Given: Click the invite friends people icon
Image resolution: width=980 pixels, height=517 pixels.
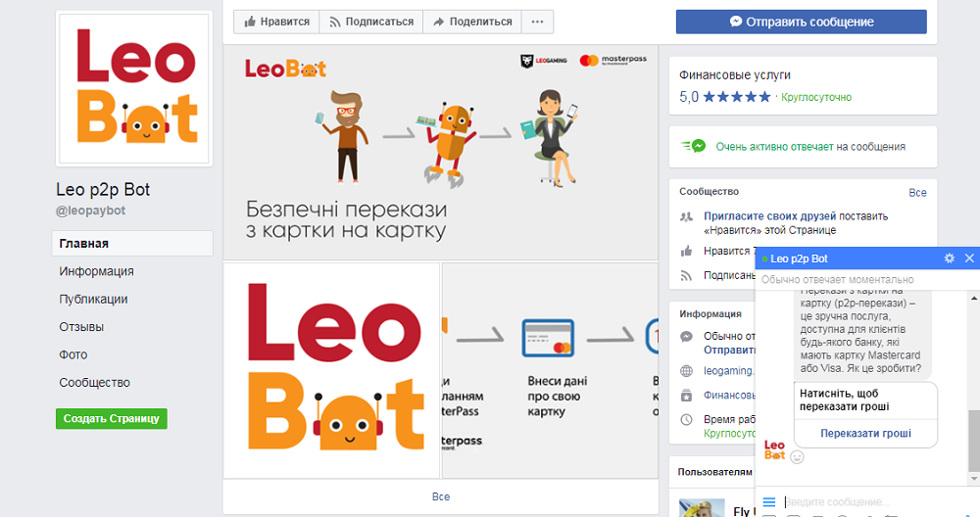Looking at the screenshot, I should click(x=686, y=216).
